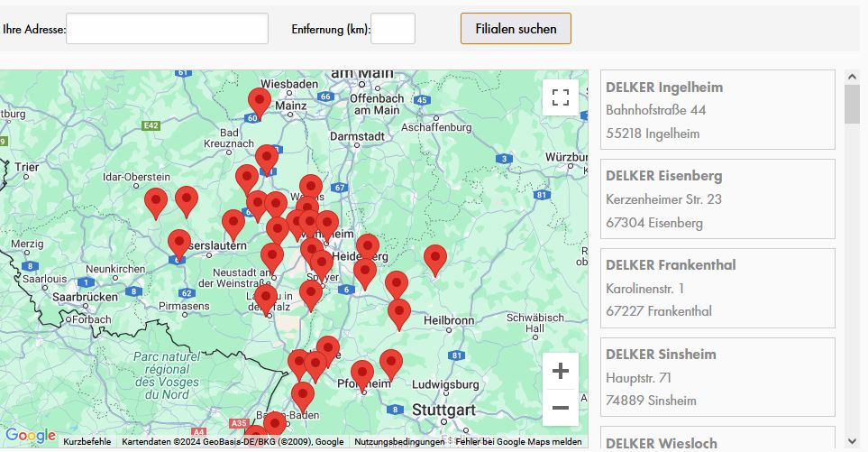Click the Ludwigsburg label on map

coord(445,384)
